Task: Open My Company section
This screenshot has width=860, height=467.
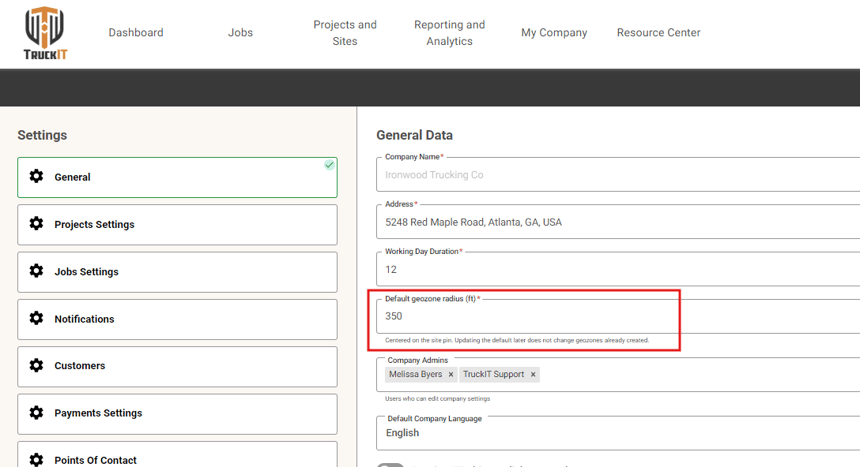Action: (x=554, y=33)
